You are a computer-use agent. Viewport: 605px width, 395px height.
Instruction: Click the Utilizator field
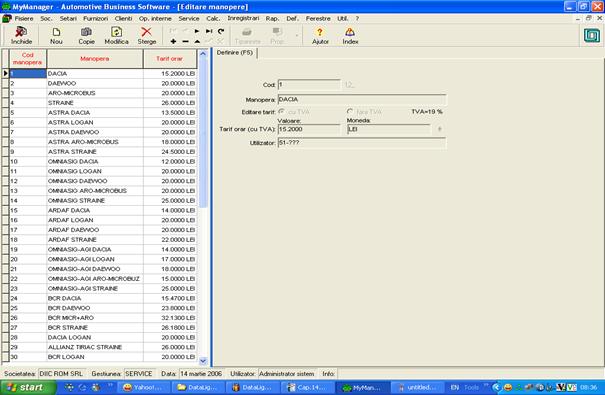(x=362, y=143)
